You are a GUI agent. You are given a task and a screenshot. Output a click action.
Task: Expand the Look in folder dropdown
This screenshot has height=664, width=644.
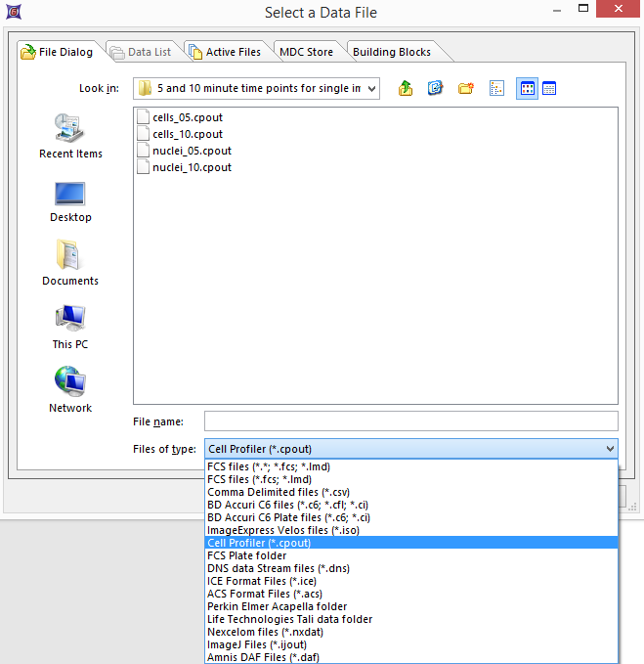point(370,88)
